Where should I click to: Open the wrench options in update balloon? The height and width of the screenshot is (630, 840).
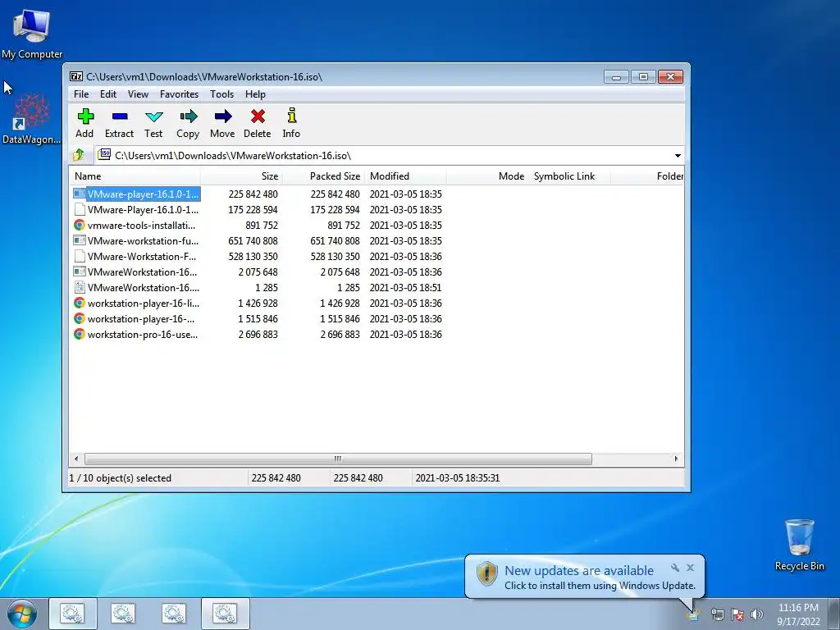pyautogui.click(x=675, y=568)
